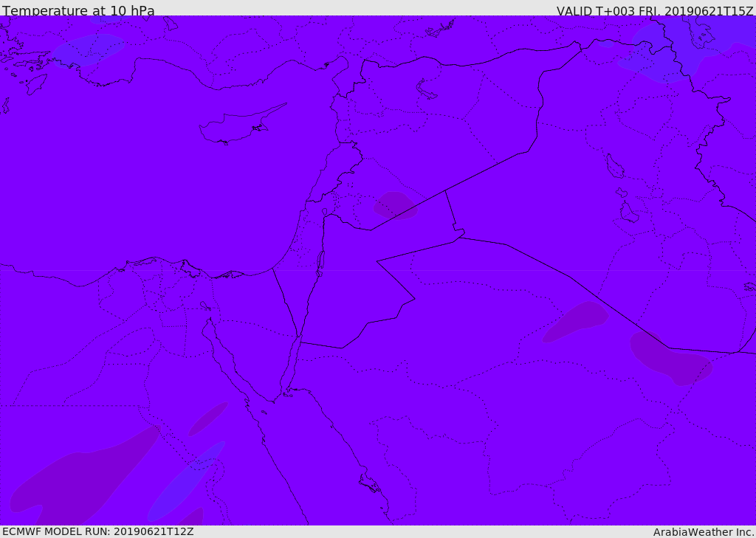This screenshot has width=756, height=538.
Task: Click the small dark purple patch west of Red Sea
Action: tap(207, 418)
